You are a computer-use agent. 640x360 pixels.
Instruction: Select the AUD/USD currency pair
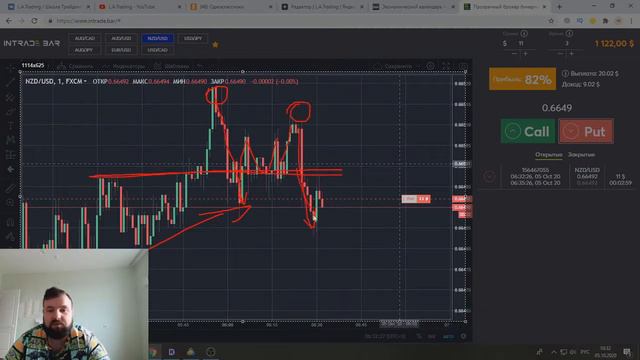click(x=121, y=38)
